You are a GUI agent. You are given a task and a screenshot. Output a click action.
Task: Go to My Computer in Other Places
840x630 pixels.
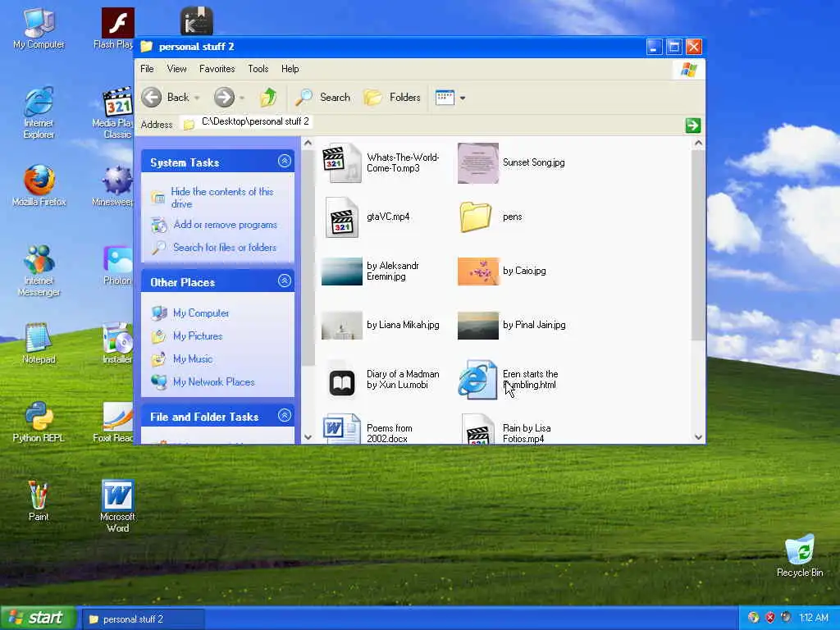tap(201, 313)
